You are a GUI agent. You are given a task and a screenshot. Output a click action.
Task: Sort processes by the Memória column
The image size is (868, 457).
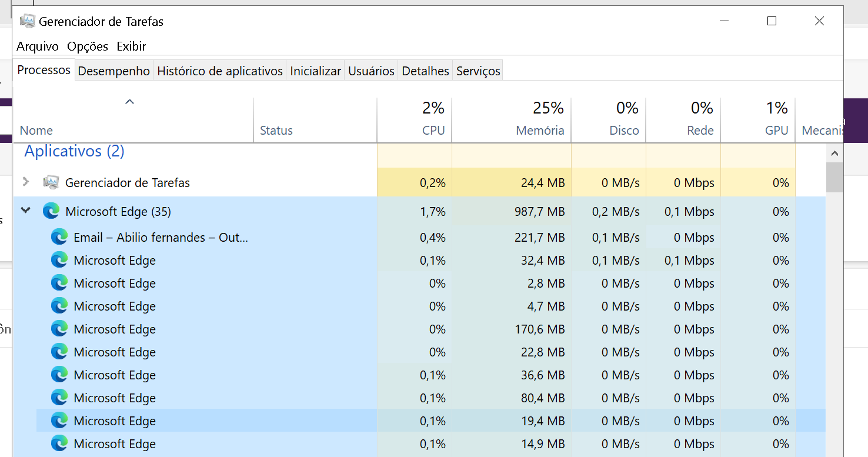(x=512, y=120)
